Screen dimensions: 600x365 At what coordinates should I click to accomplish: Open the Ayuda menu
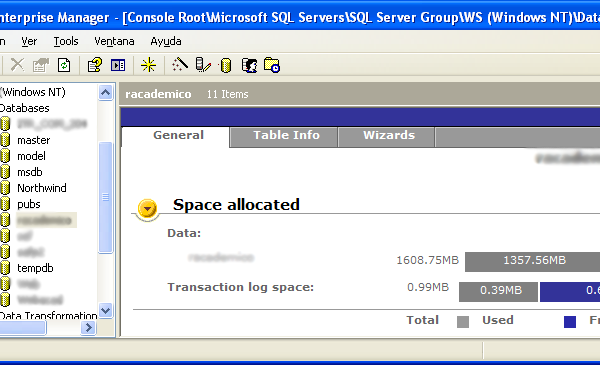point(166,41)
